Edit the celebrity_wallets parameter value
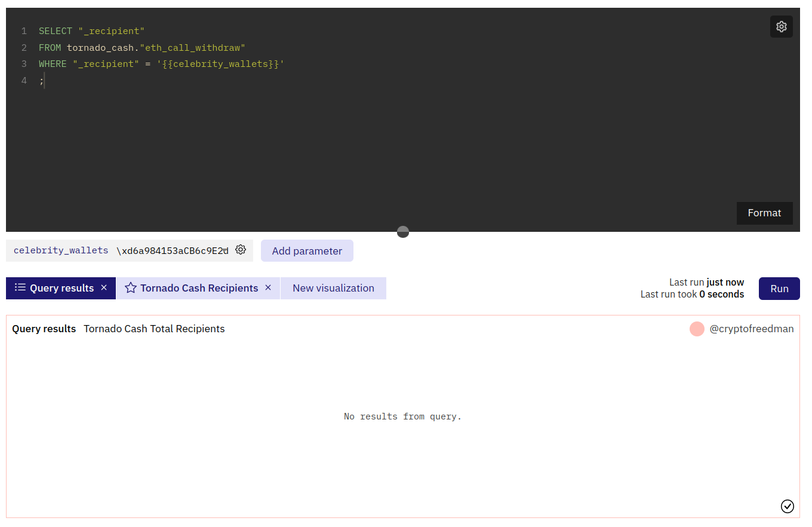 coord(172,251)
